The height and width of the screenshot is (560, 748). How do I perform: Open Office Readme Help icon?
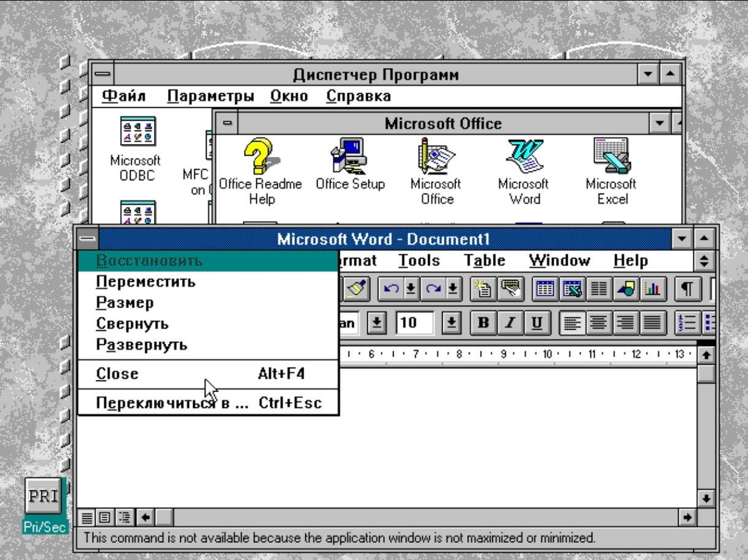click(x=262, y=172)
